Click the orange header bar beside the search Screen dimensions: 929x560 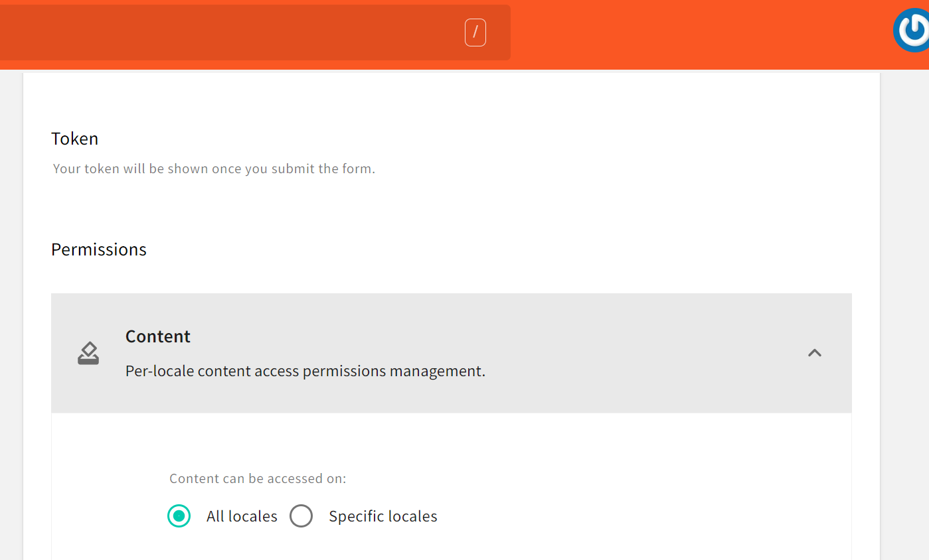697,33
